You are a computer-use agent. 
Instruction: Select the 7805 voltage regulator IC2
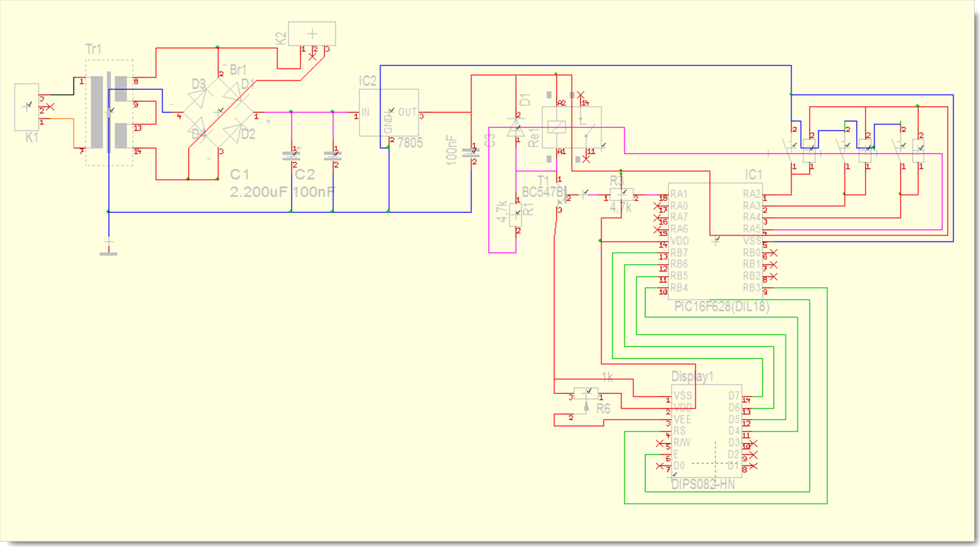(389, 112)
